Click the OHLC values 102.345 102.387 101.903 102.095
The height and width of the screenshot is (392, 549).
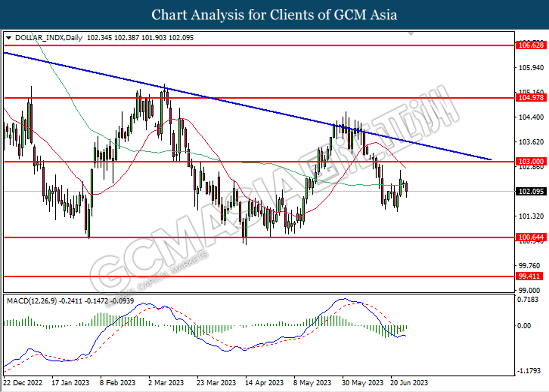(x=140, y=38)
